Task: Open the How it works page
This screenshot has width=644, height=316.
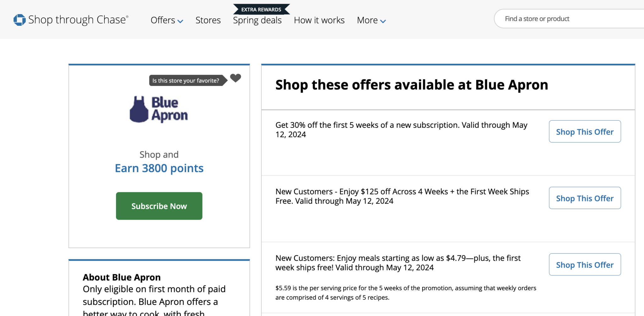Action: click(x=319, y=20)
